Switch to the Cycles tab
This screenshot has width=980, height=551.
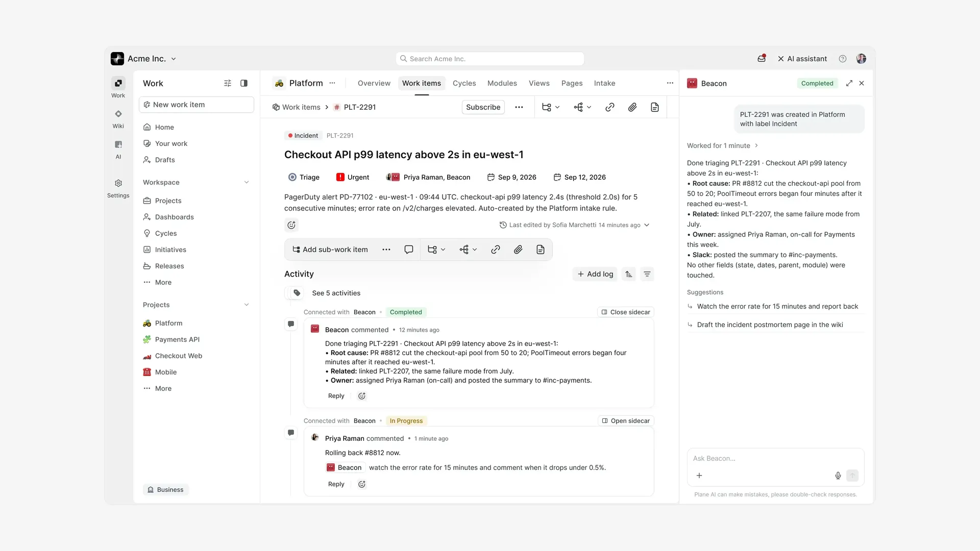[464, 83]
